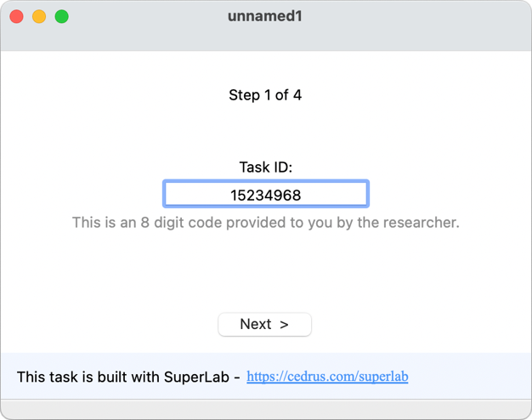Place cursor after digits 15234968
This screenshot has width=532, height=420.
(x=303, y=195)
